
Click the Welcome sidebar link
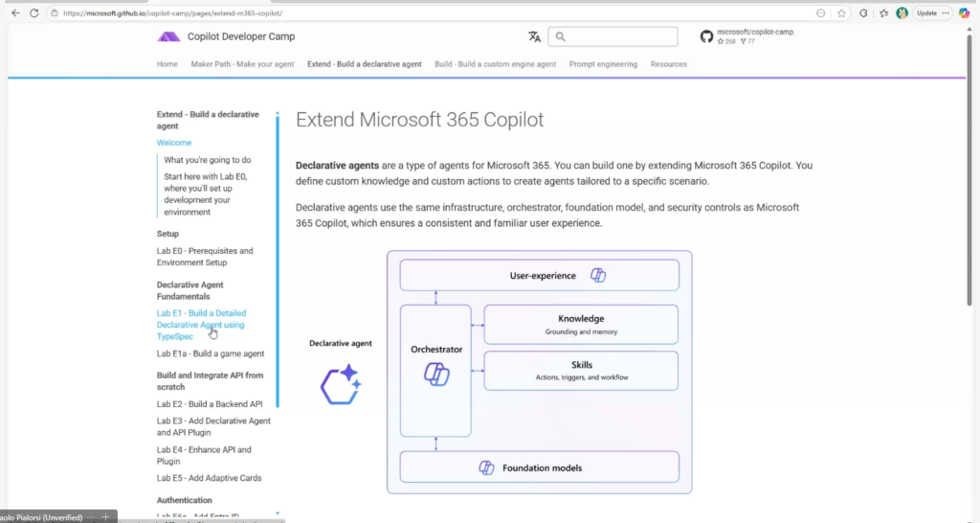coord(174,143)
